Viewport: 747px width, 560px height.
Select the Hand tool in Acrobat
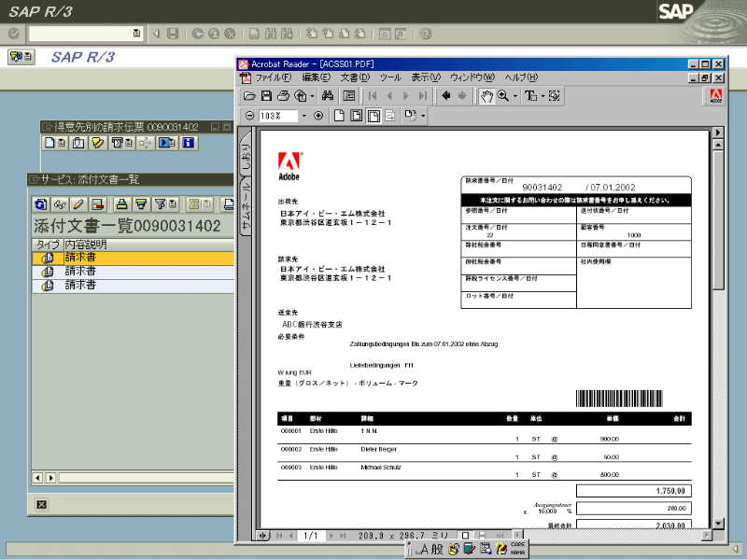point(486,96)
